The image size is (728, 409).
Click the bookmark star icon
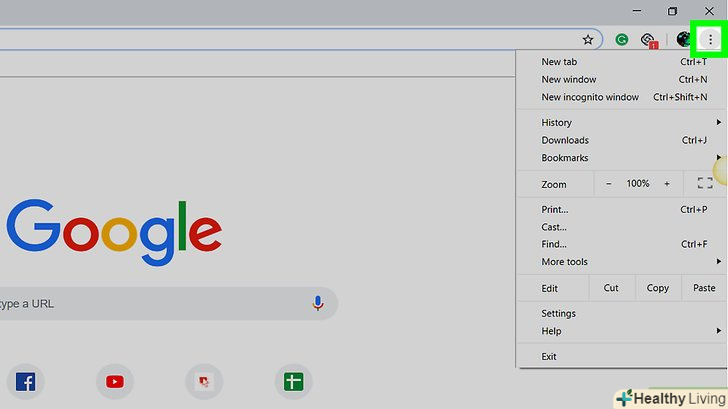click(588, 39)
